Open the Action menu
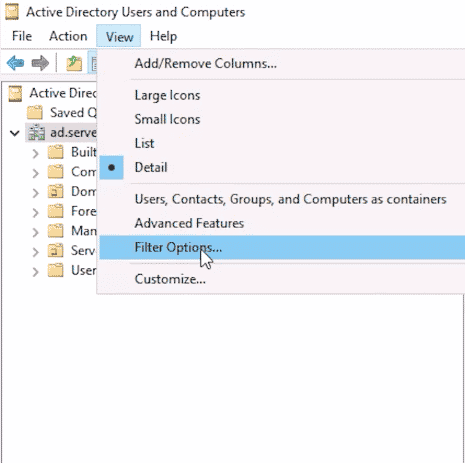 (68, 36)
